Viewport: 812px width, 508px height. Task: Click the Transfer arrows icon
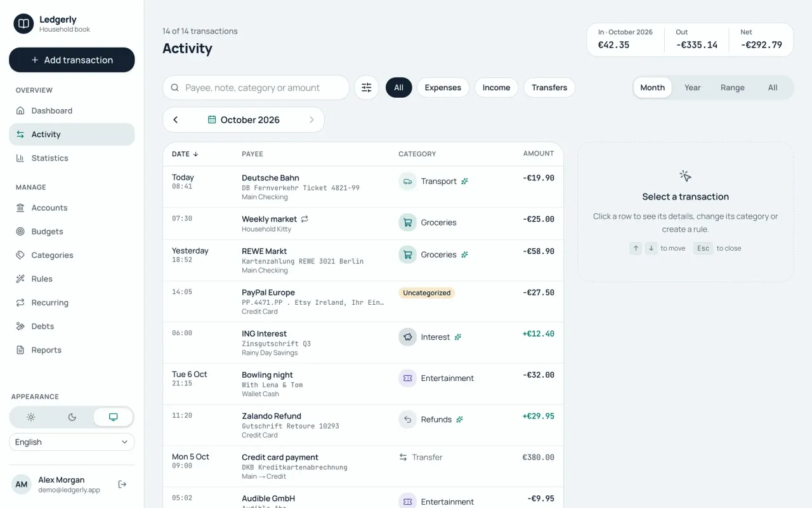click(403, 457)
